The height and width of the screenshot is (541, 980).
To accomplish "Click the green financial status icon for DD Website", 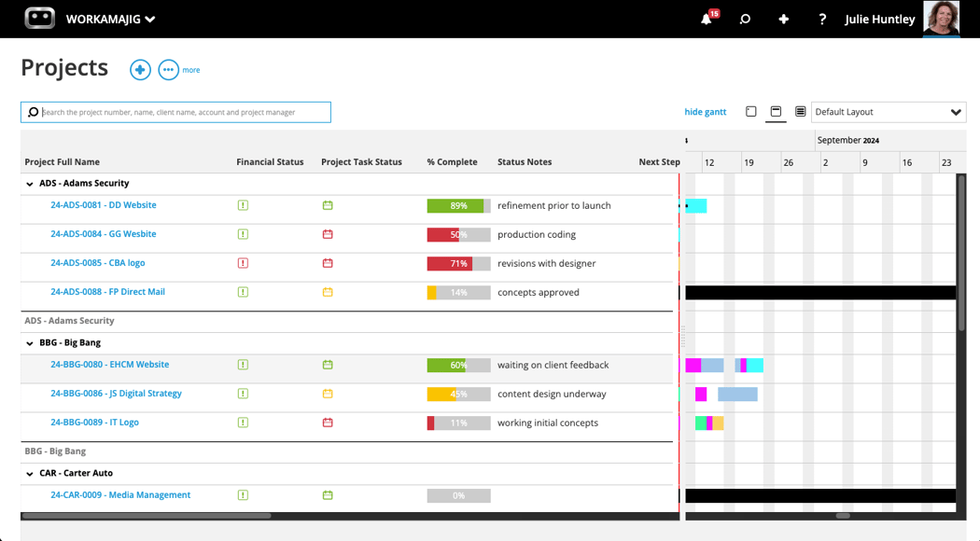I will point(243,205).
